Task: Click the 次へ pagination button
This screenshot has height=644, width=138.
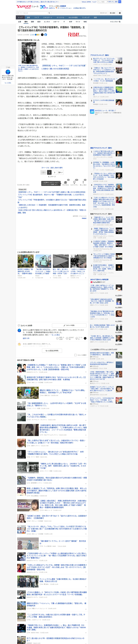Action: 60,172
